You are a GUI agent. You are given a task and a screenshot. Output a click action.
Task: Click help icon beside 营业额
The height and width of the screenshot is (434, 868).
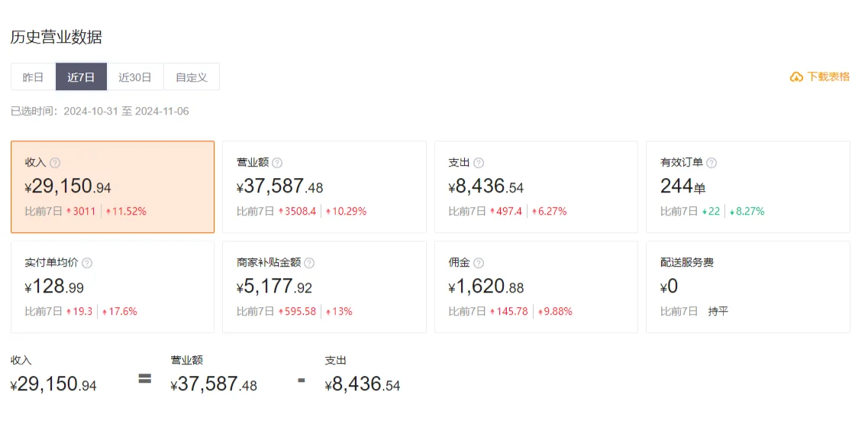tap(277, 163)
